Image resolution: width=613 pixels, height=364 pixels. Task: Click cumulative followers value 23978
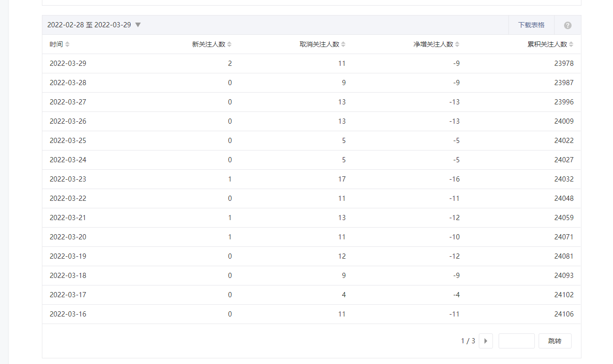coord(564,63)
